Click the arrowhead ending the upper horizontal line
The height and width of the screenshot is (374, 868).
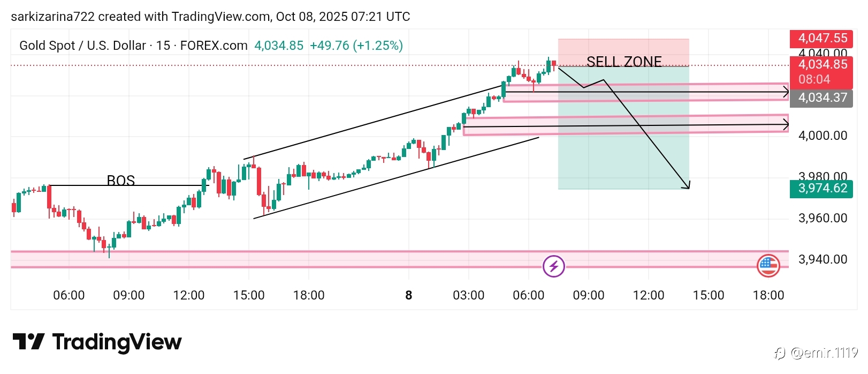tap(786, 93)
